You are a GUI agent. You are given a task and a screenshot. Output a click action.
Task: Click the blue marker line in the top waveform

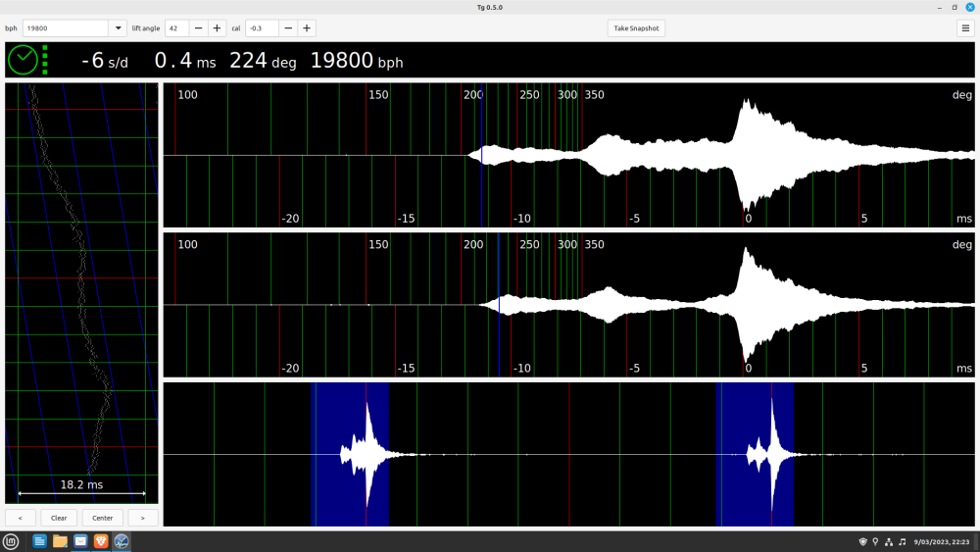(x=482, y=155)
